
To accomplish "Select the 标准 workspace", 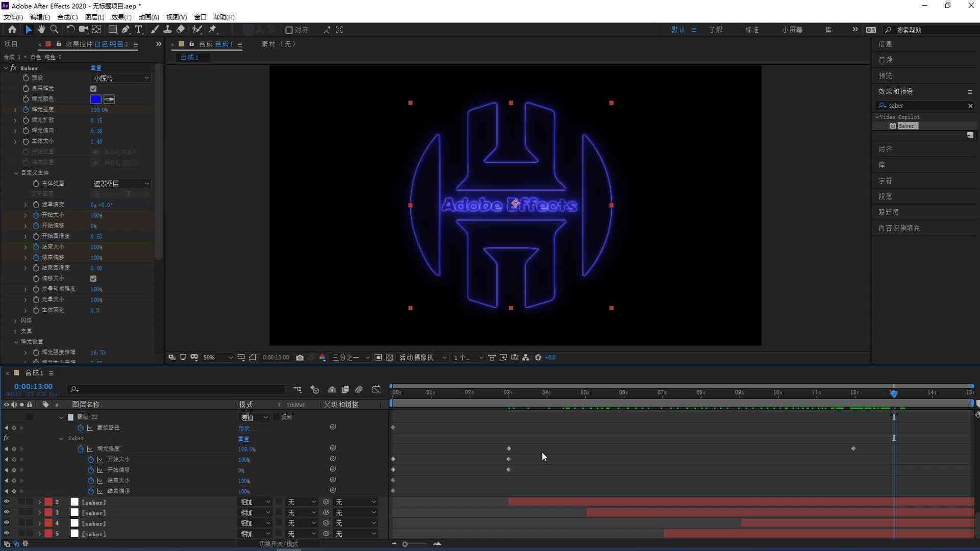I will click(x=752, y=30).
